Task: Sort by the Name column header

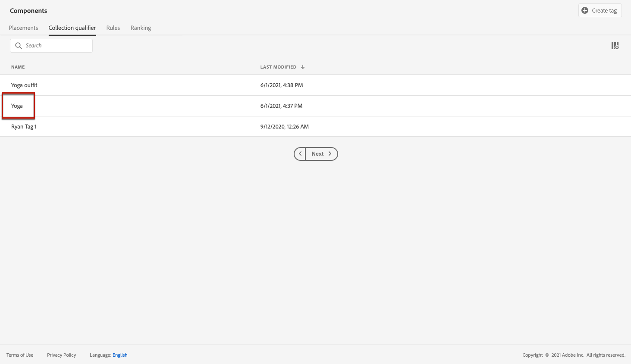Action: pyautogui.click(x=18, y=67)
